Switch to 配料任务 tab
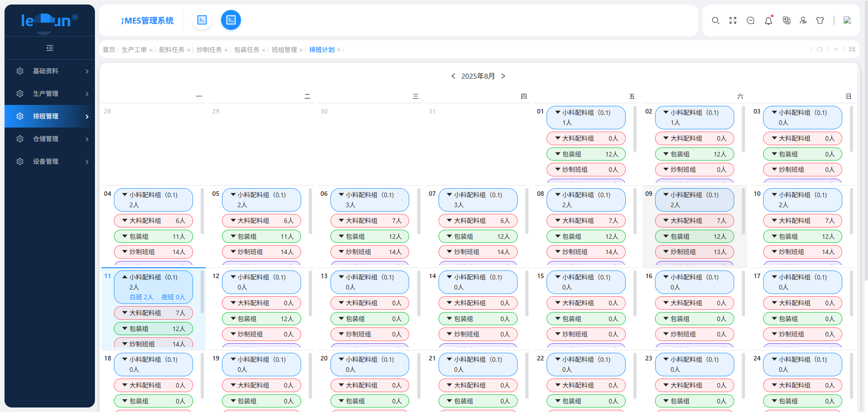The image size is (868, 412). 172,50
